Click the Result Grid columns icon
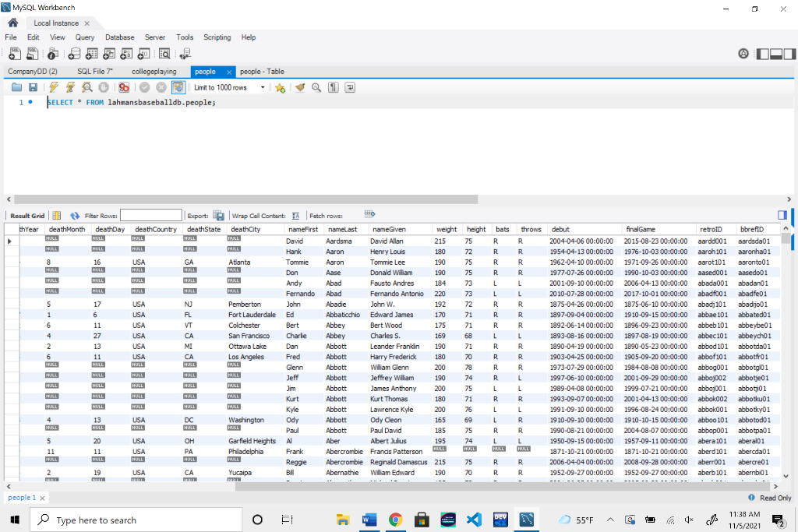 coord(56,216)
